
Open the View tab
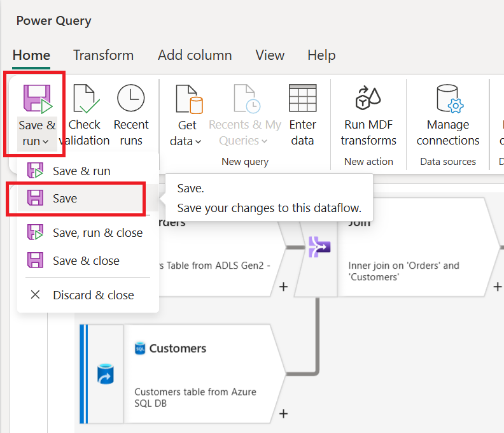[x=270, y=55]
